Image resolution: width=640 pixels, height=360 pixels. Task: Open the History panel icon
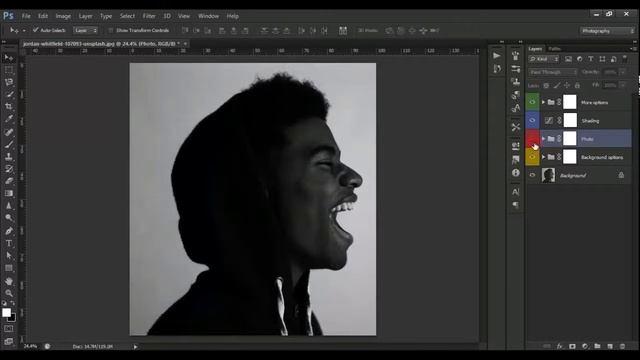click(x=497, y=69)
